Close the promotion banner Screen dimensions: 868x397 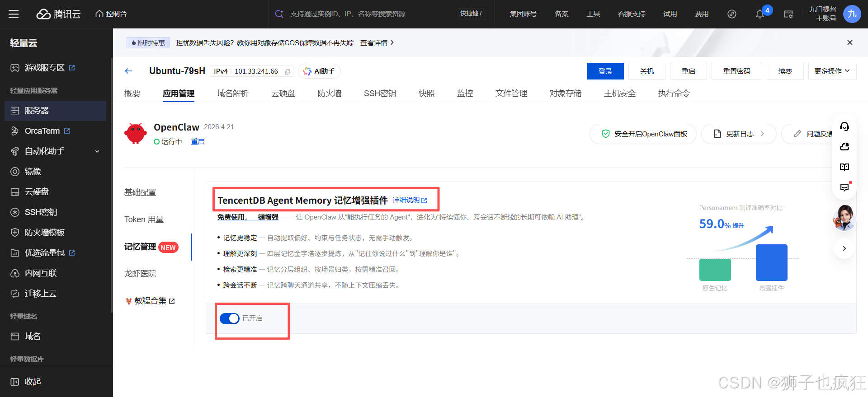(850, 42)
